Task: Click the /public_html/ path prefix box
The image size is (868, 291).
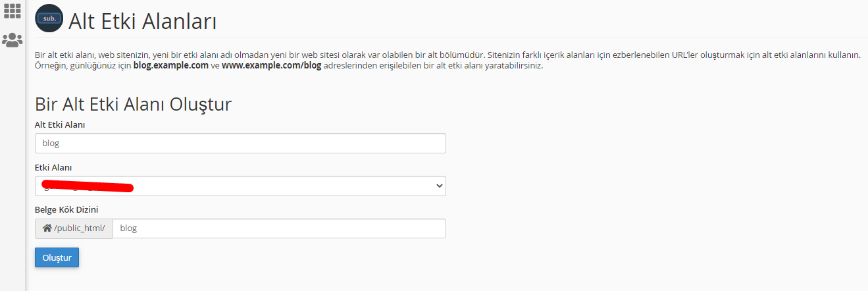Action: [x=74, y=228]
